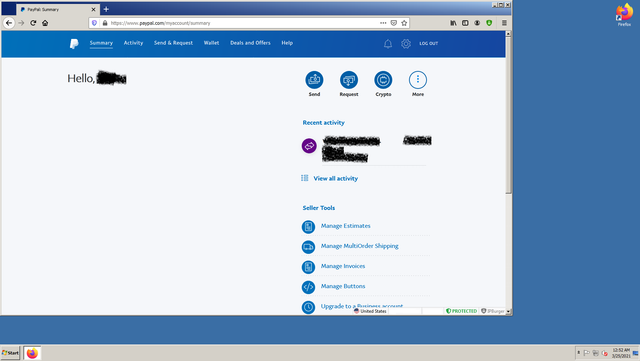Open Manage MultiOrder Shipping link
Image resolution: width=640 pixels, height=361 pixels.
360,246
